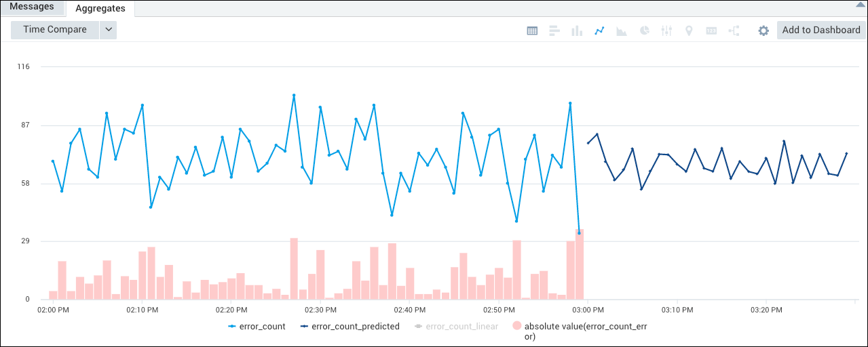Switch to the Messages tab
Viewport: 868px width, 347px height.
(32, 7)
